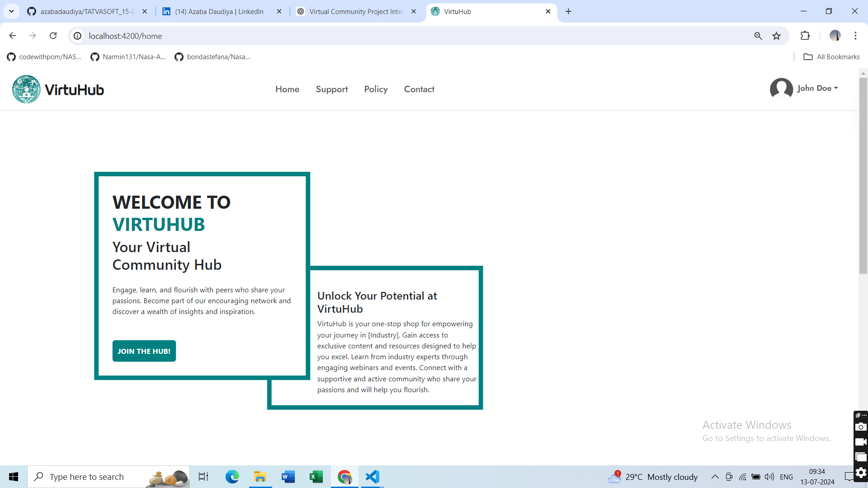Close the VirtuHub tab
Image resolution: width=868 pixels, height=488 pixels.
[548, 11]
